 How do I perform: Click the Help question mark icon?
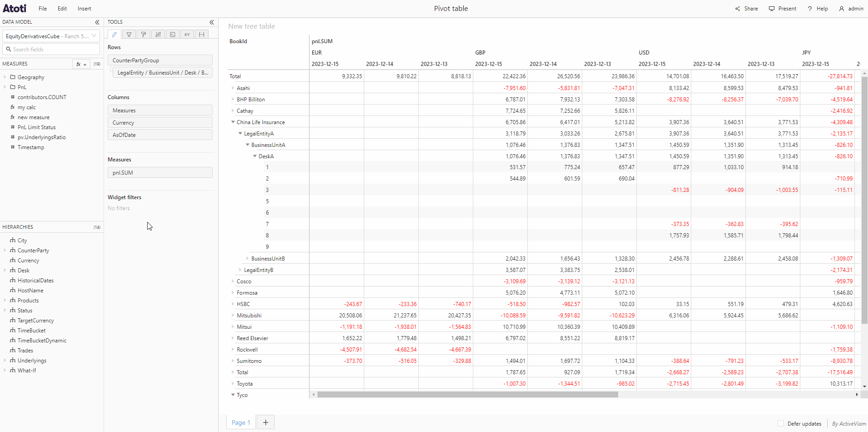[810, 9]
